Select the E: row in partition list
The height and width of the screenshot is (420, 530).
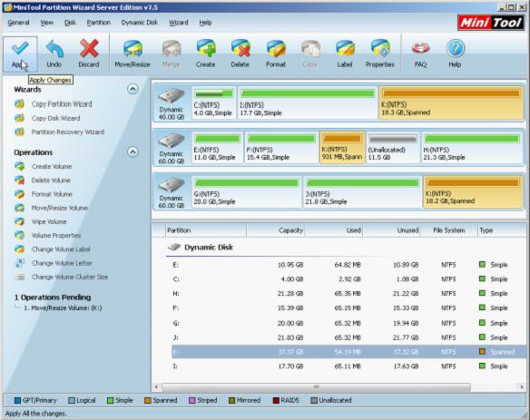click(x=348, y=265)
